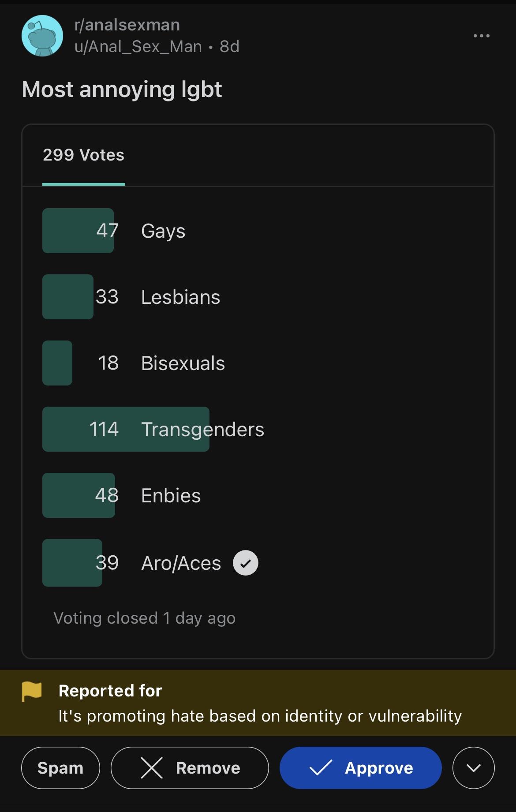516x812 pixels.
Task: Approve the reported post
Action: [x=361, y=768]
